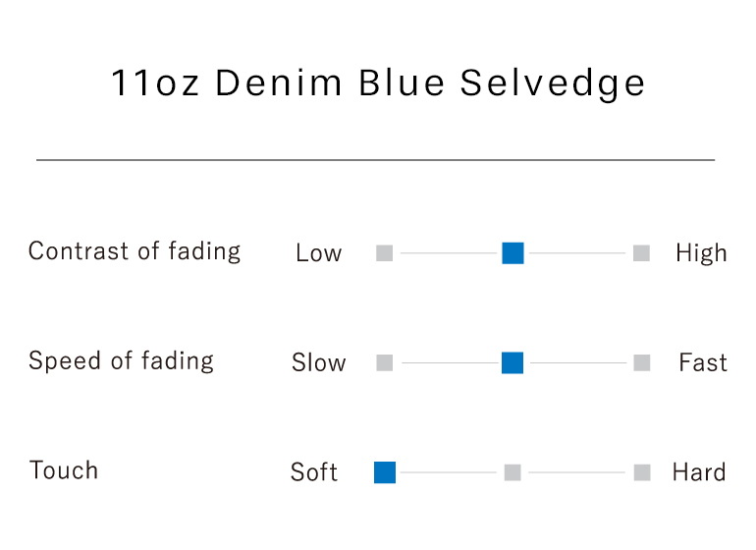Click the Contrast of fading label
Viewport: 756px width, 550px height.
pyautogui.click(x=135, y=251)
